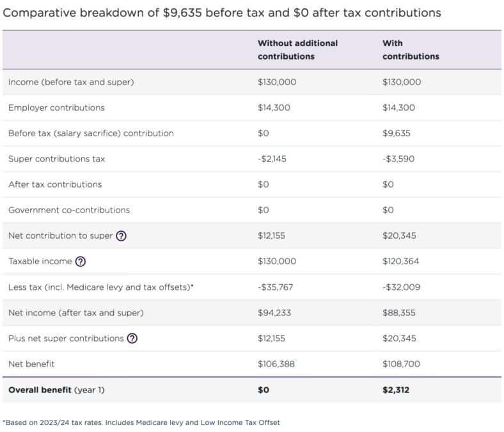Click the Less tax (incl. Medicare levy) label
The image size is (504, 432).
click(x=101, y=287)
